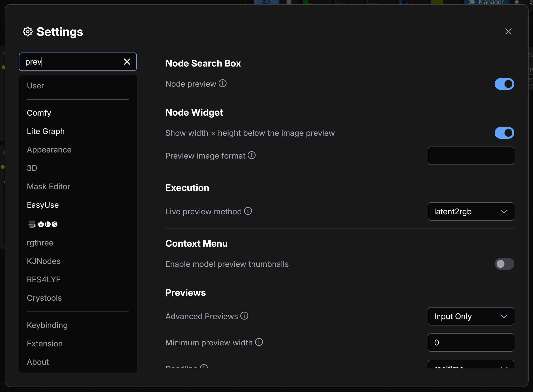Click the Minimum preview width number field
Screen dimensions: 533x392
[x=471, y=343]
